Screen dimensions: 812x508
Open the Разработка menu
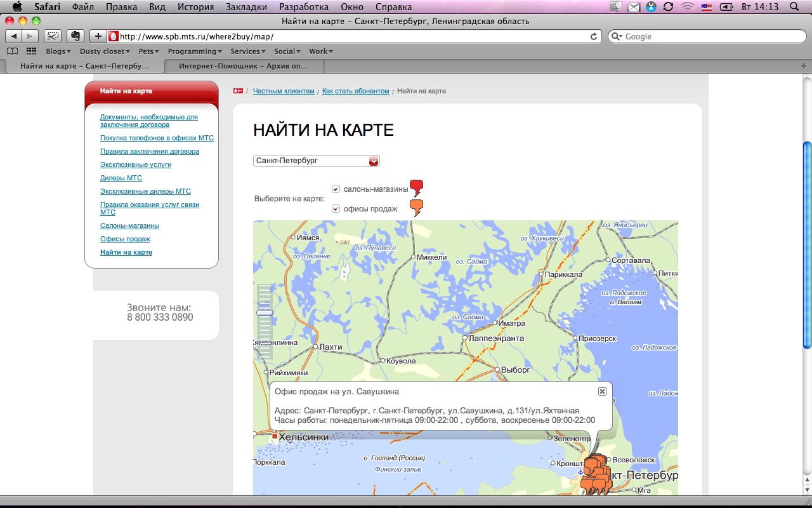click(305, 7)
